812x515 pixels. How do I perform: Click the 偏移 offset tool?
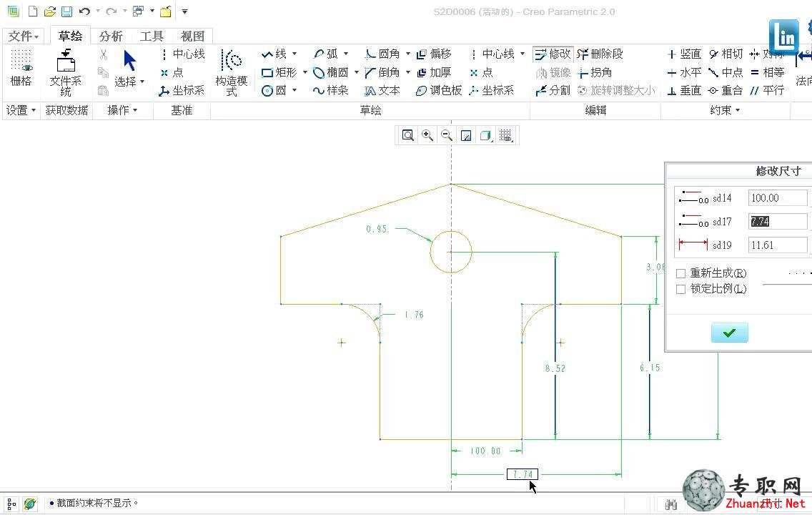point(434,54)
